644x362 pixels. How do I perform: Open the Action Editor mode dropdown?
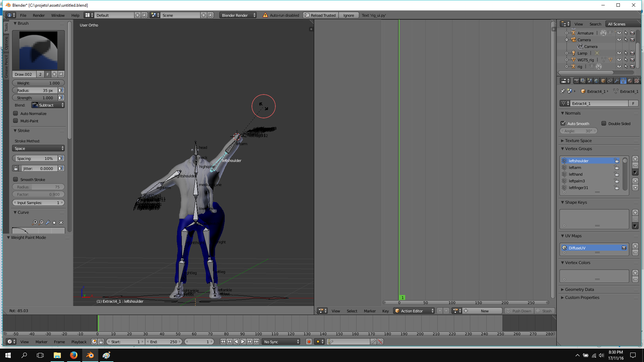(414, 311)
